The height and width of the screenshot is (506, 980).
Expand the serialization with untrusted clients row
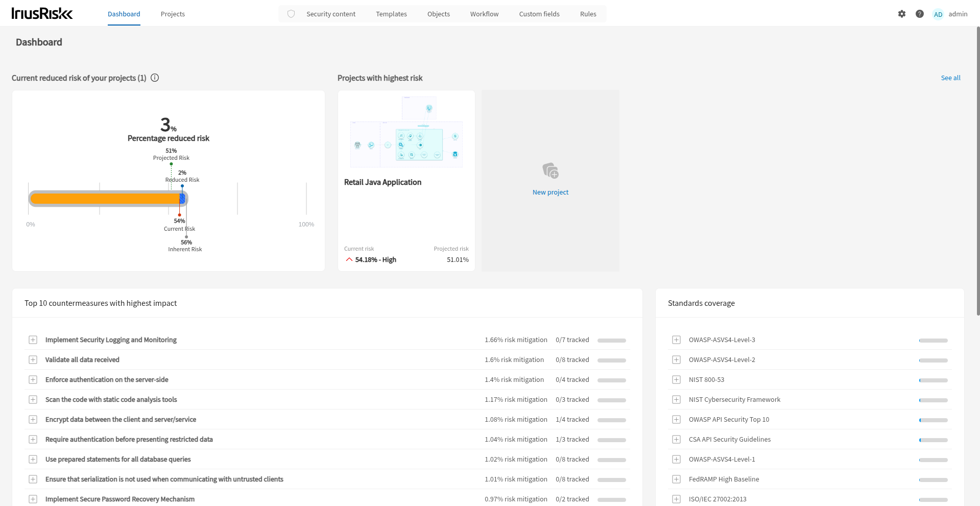click(x=33, y=479)
